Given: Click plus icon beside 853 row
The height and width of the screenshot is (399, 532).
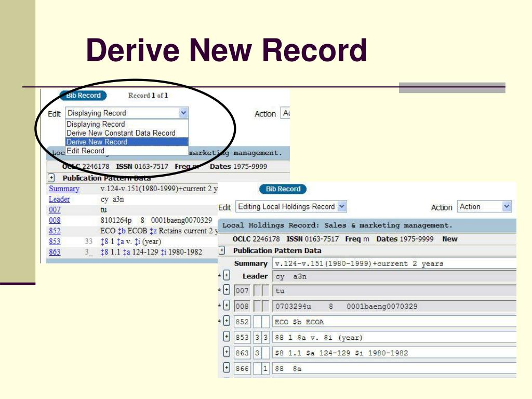Looking at the screenshot, I should point(227,336).
